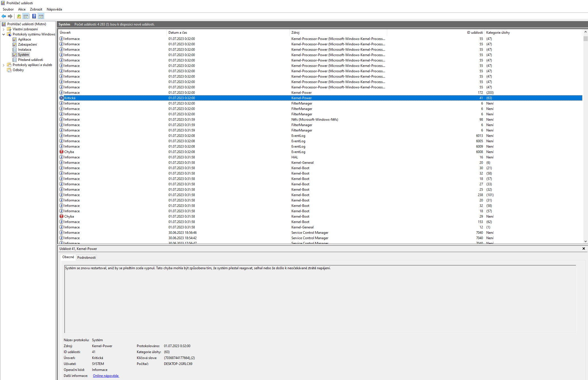588x380 pixels.
Task: Expand the Protokoly aplikací a služeb node
Action: click(3, 65)
